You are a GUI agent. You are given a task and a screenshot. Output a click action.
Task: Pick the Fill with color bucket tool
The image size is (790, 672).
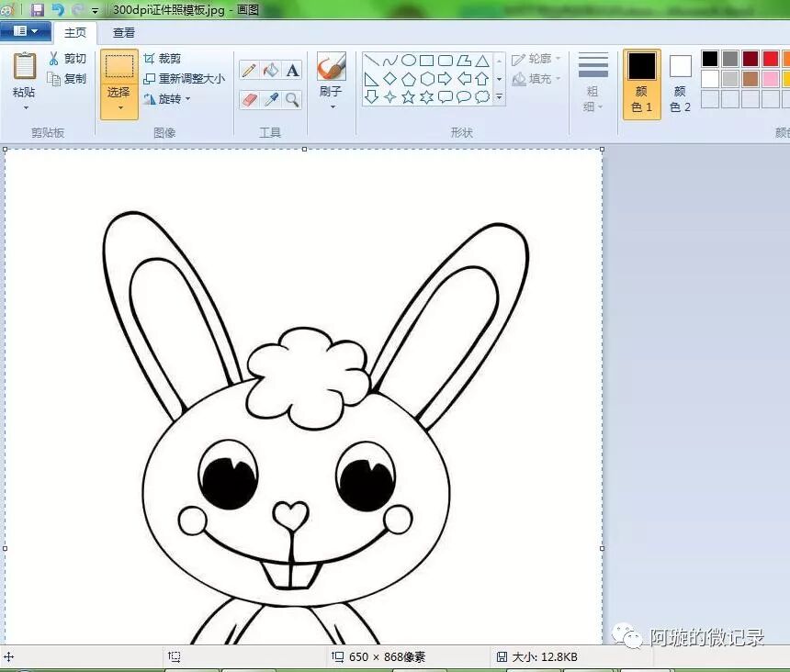coord(271,71)
